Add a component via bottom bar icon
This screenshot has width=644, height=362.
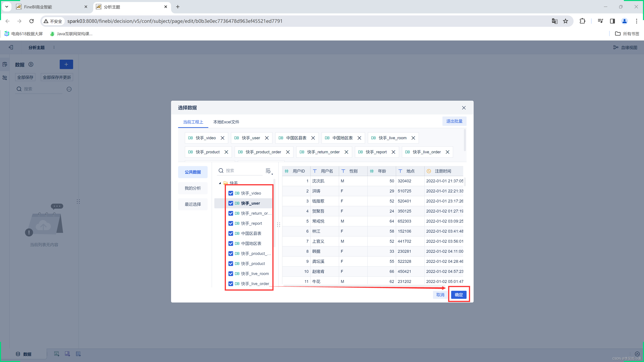(x=57, y=354)
